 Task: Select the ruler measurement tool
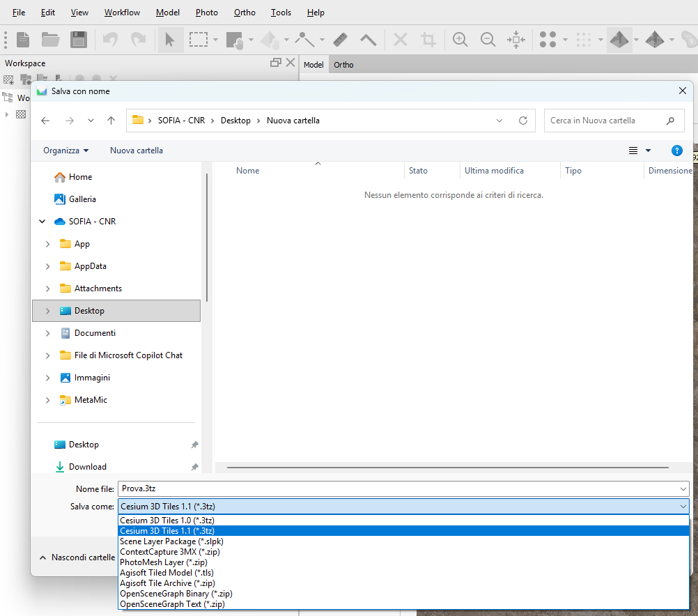tap(340, 40)
